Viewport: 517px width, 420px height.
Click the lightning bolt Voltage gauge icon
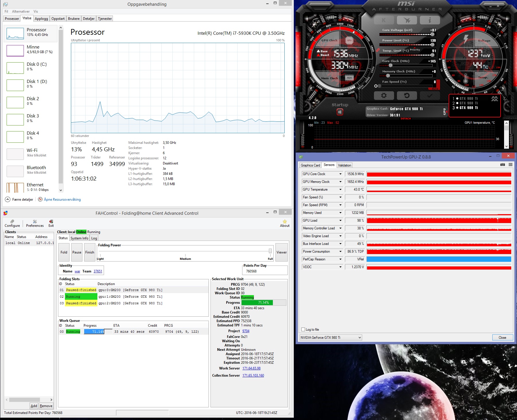(x=466, y=39)
